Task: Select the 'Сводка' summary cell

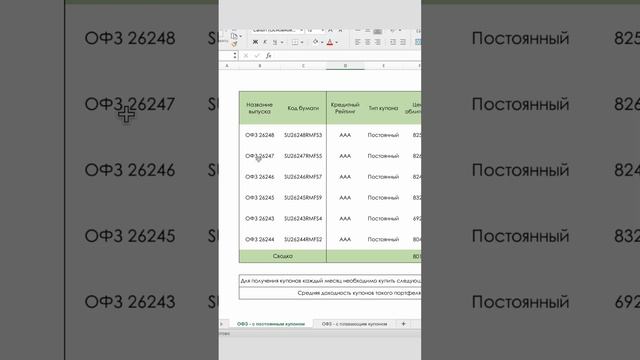Action: tap(282, 256)
